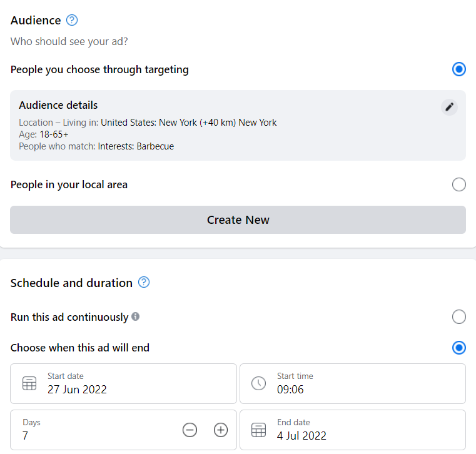Increase days with the plus icon

click(220, 430)
